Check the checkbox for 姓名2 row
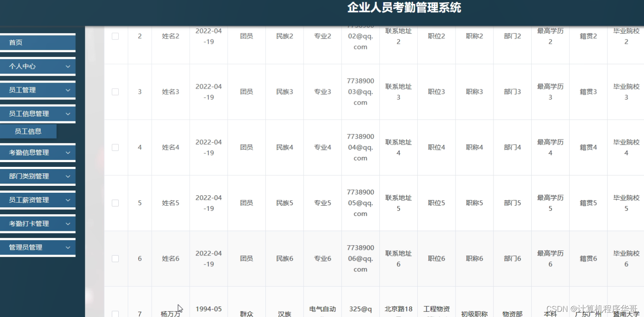The image size is (644, 317). (115, 36)
